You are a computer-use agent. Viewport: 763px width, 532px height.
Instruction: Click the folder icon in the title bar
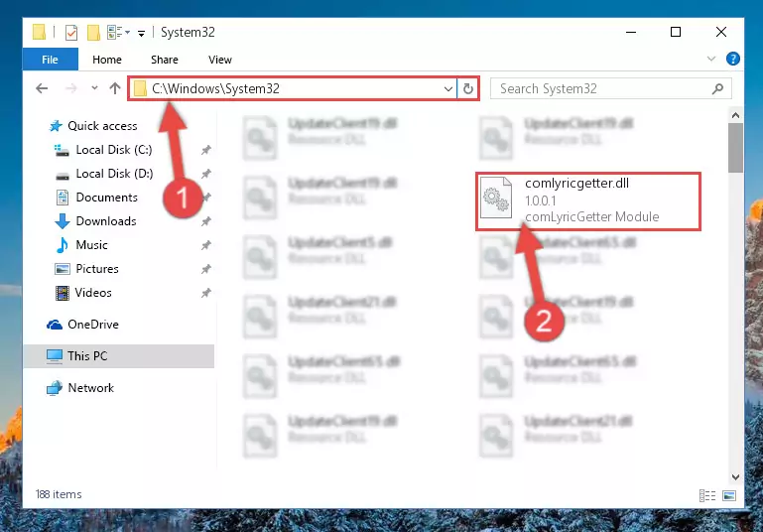point(40,32)
